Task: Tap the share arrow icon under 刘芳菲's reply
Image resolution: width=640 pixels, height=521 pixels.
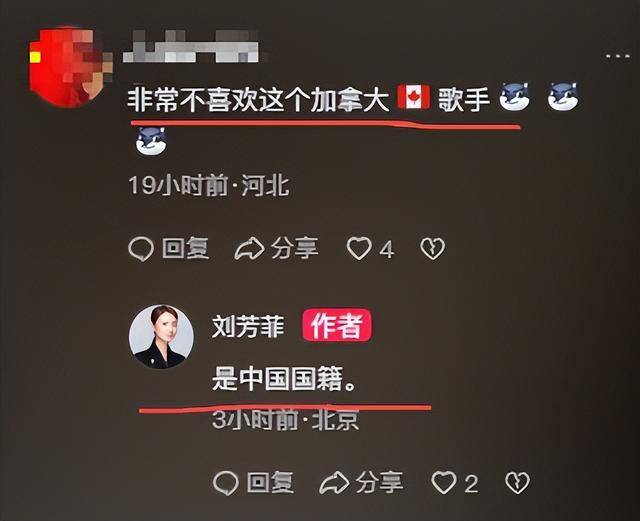Action: (334, 483)
